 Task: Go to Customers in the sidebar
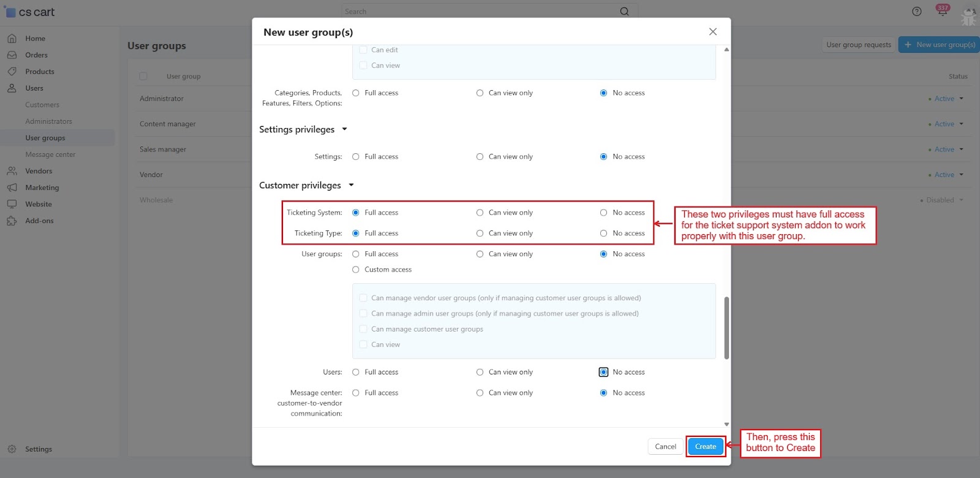click(x=42, y=105)
